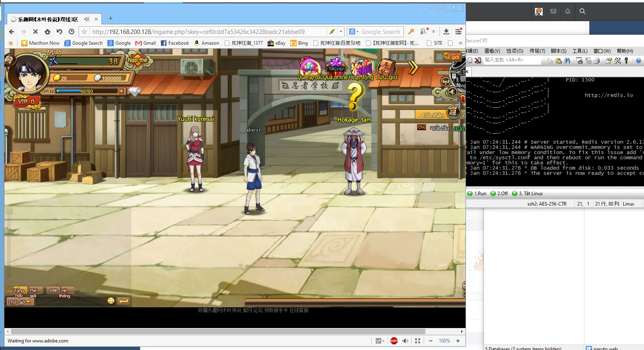
Task: Expand the hidden bookmarks chevron
Action: click(x=460, y=43)
